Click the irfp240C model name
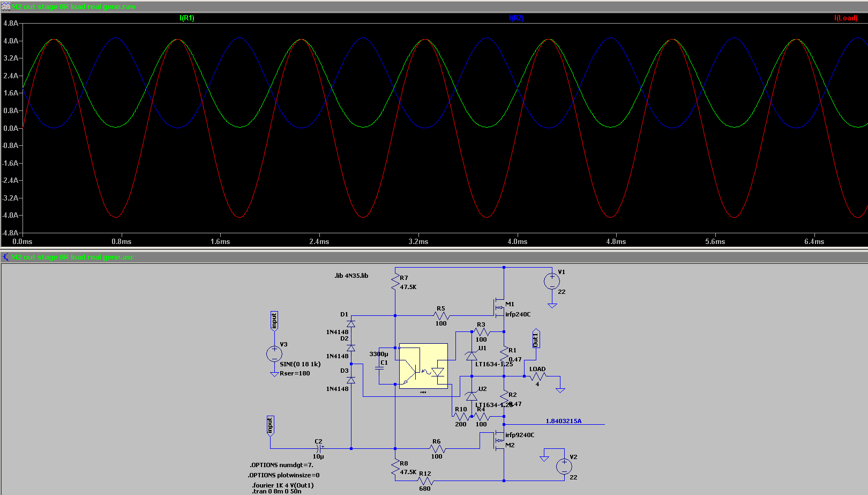 tap(518, 314)
